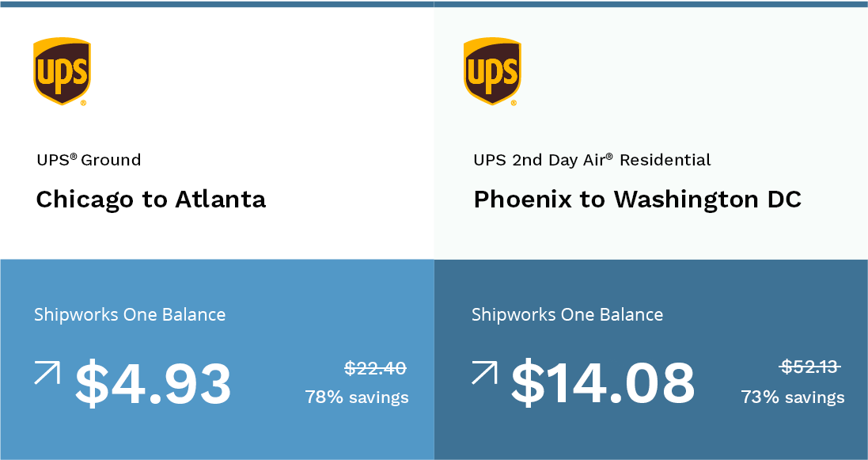Click the $4.93 discounted price
868x460 pixels.
[x=153, y=383]
